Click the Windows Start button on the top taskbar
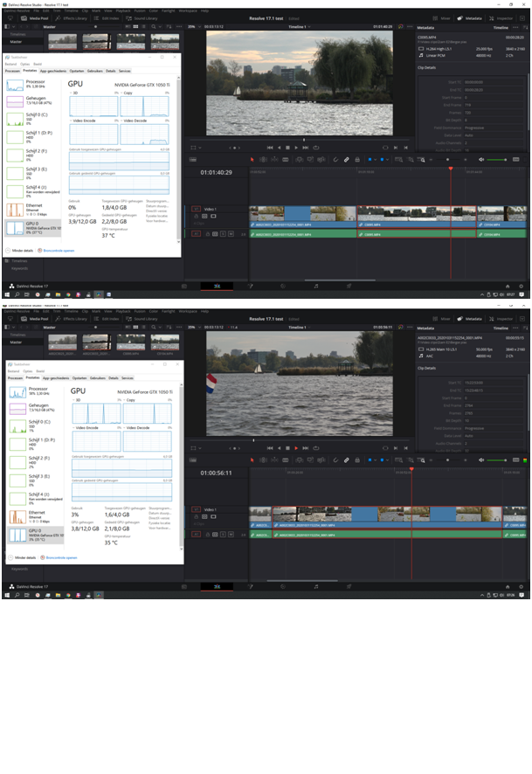The image size is (532, 774). point(6,294)
